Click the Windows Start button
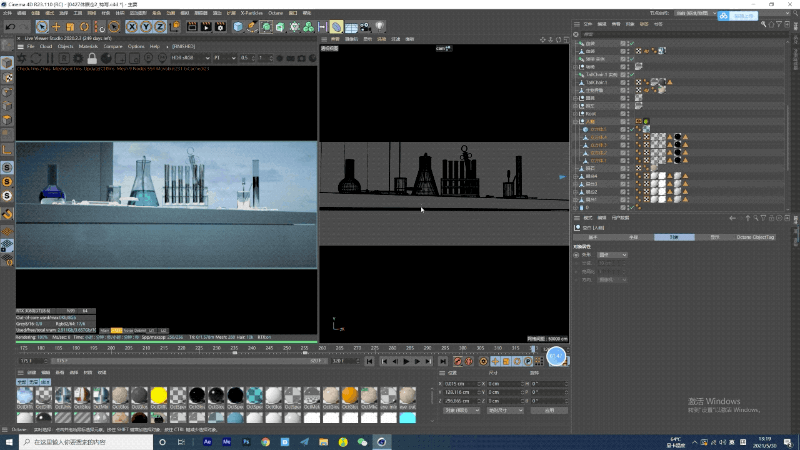The image size is (800, 450). coord(9,442)
